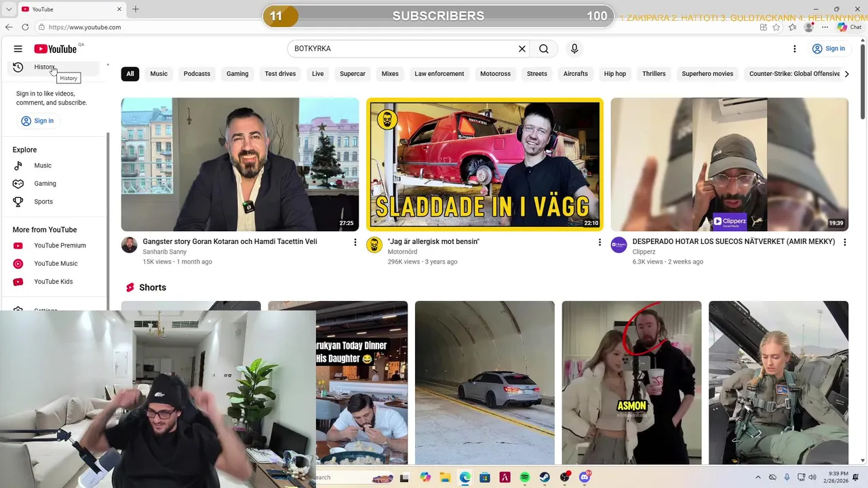The width and height of the screenshot is (868, 488).
Task: Select the Supercar filter chip
Action: (353, 74)
